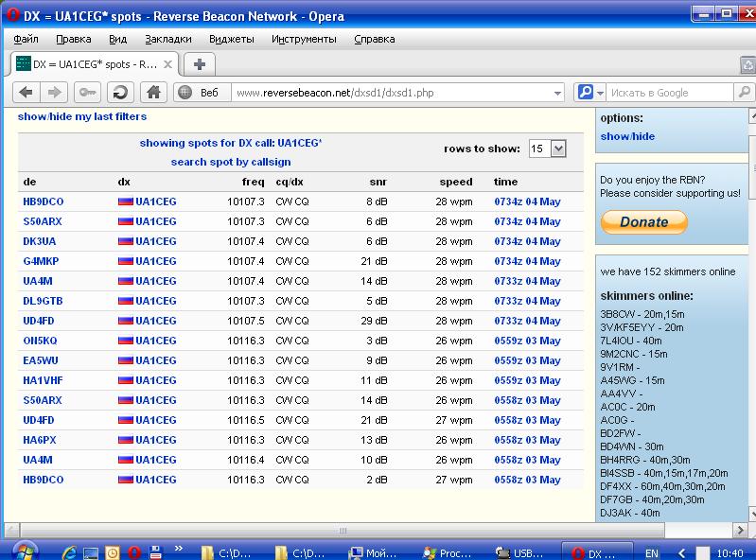Click show/hide my last filters link
756x560 pixels.
[82, 116]
